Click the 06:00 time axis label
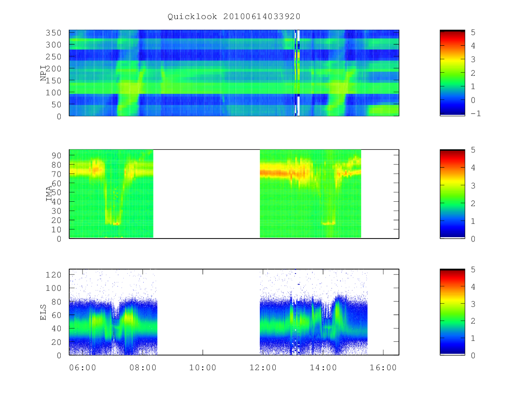This screenshot has width=532, height=399. pos(83,368)
